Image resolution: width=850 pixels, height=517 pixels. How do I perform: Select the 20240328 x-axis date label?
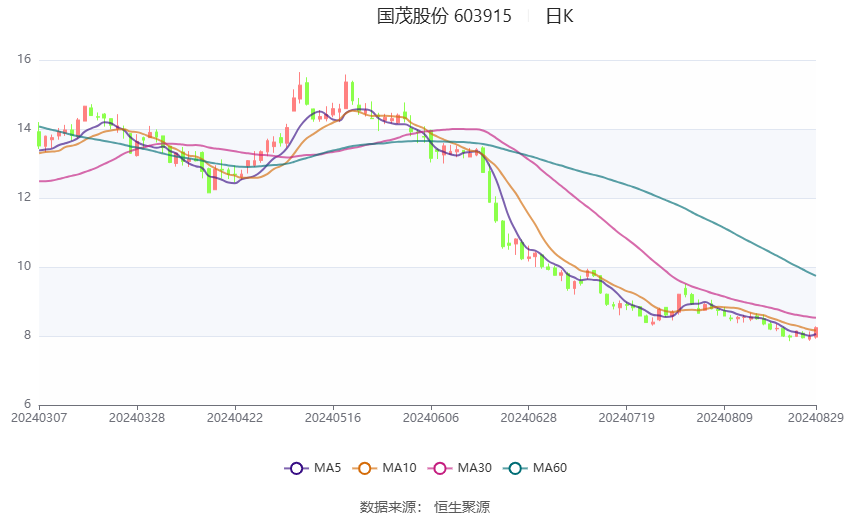tap(137, 418)
